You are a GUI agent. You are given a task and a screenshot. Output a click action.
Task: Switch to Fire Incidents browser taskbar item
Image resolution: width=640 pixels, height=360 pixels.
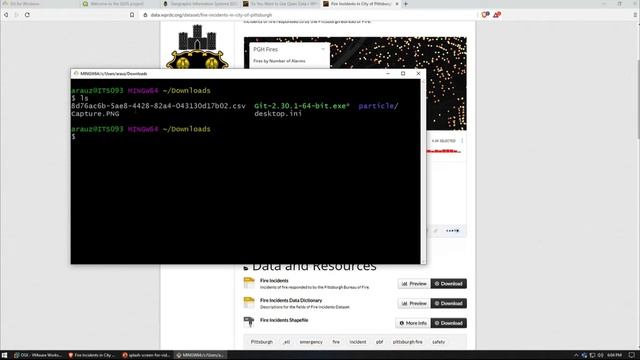92,355
